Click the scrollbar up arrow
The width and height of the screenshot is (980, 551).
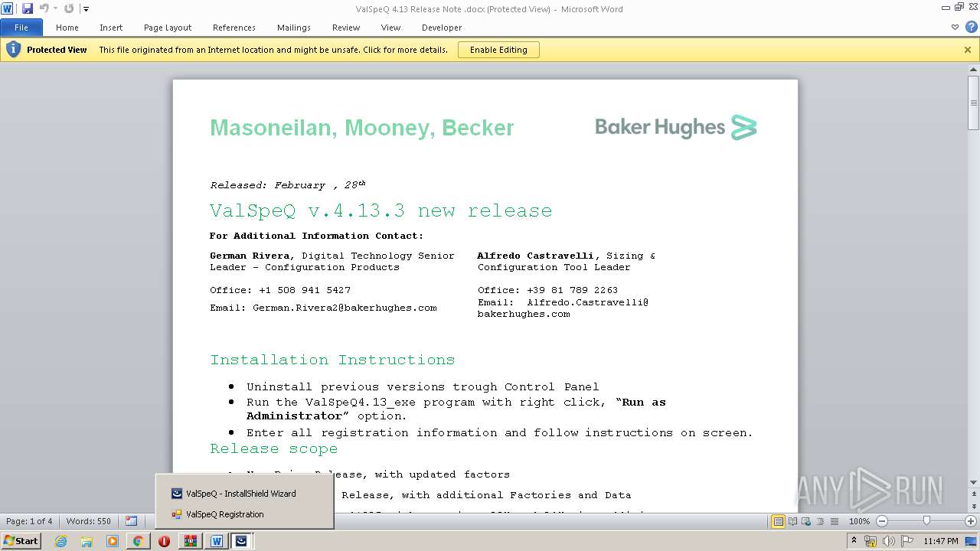[973, 71]
